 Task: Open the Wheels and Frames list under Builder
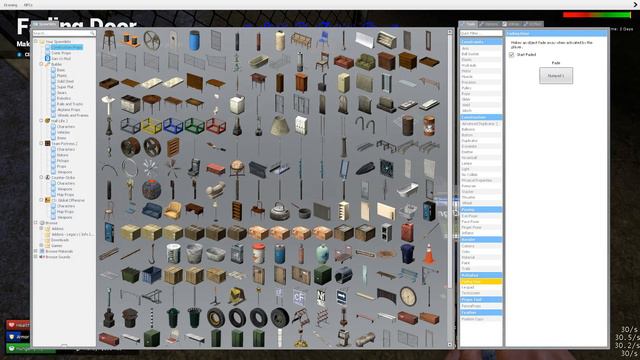pyautogui.click(x=73, y=115)
